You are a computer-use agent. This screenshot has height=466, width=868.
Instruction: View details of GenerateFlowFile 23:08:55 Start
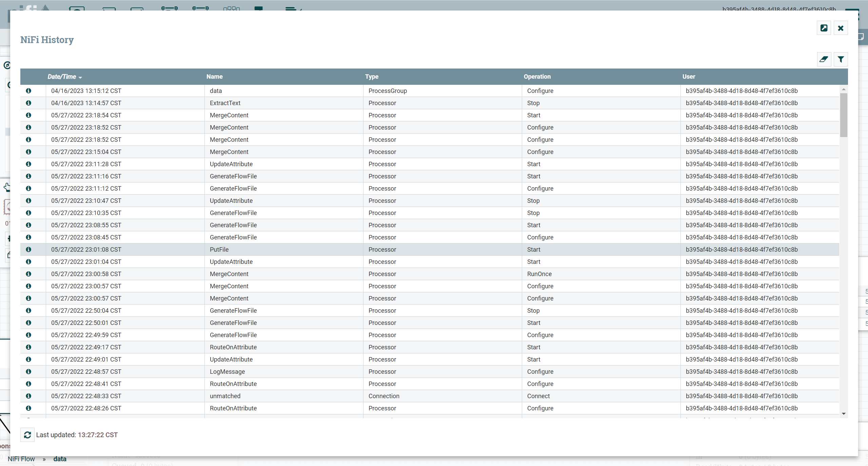(28, 225)
